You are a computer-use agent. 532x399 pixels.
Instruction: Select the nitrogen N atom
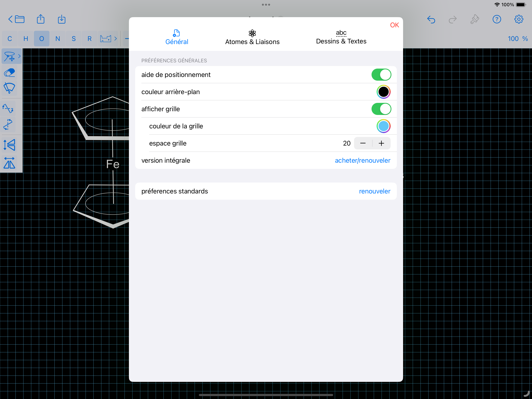(x=58, y=39)
